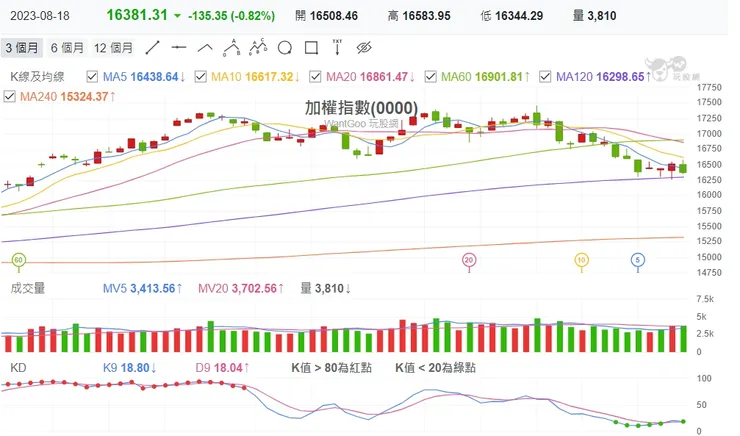The width and height of the screenshot is (740, 436).
Task: Select the trend line drawing tool
Action: tap(152, 48)
